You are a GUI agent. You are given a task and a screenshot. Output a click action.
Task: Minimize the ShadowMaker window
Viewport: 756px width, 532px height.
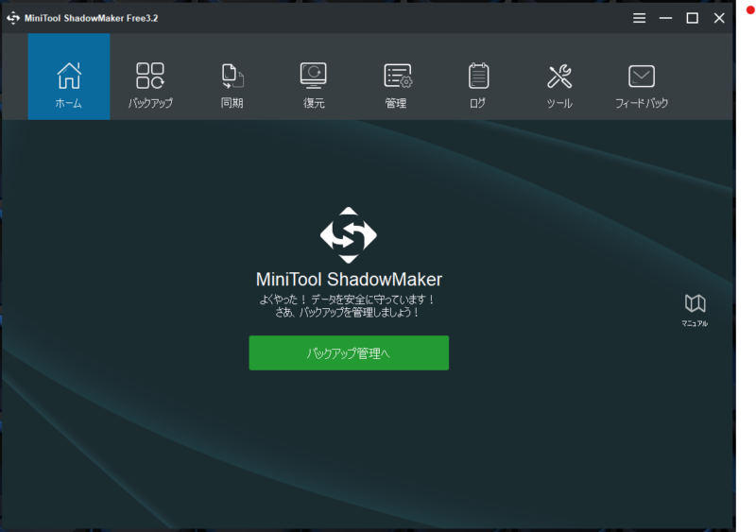pos(666,18)
